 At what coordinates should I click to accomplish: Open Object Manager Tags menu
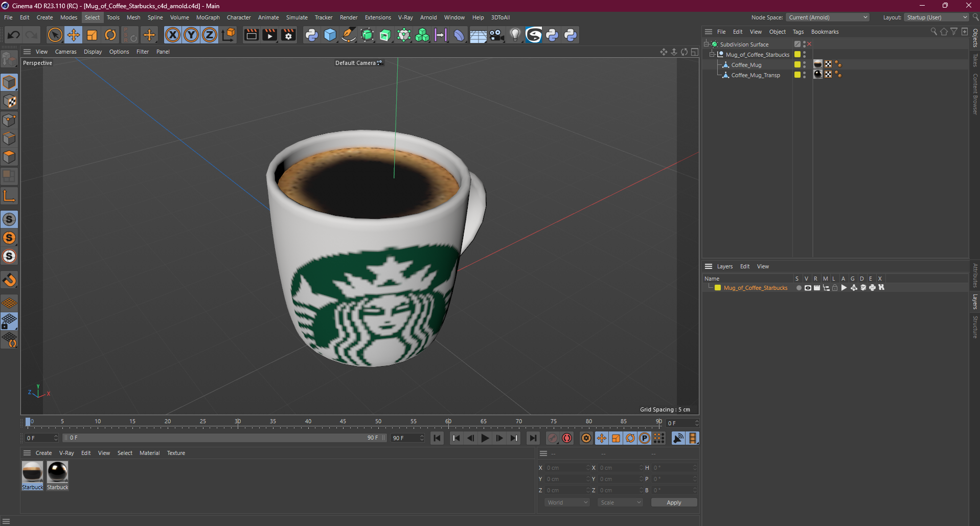(x=798, y=32)
